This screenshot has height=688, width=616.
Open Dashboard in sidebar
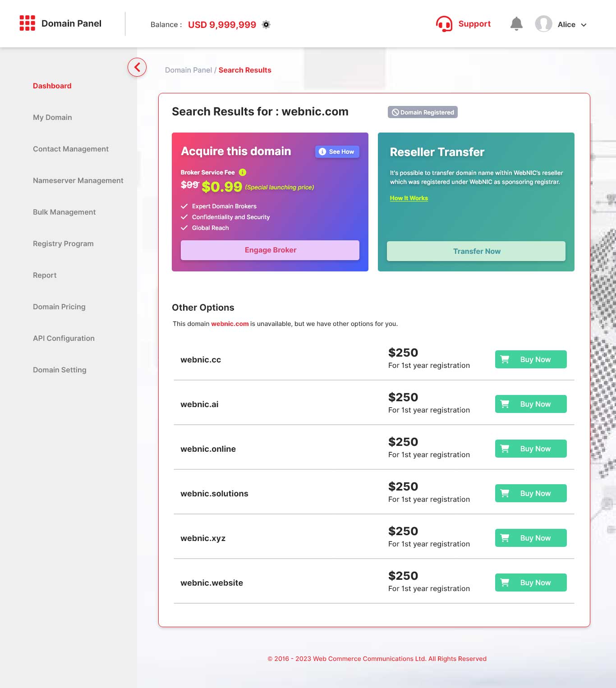pyautogui.click(x=52, y=86)
